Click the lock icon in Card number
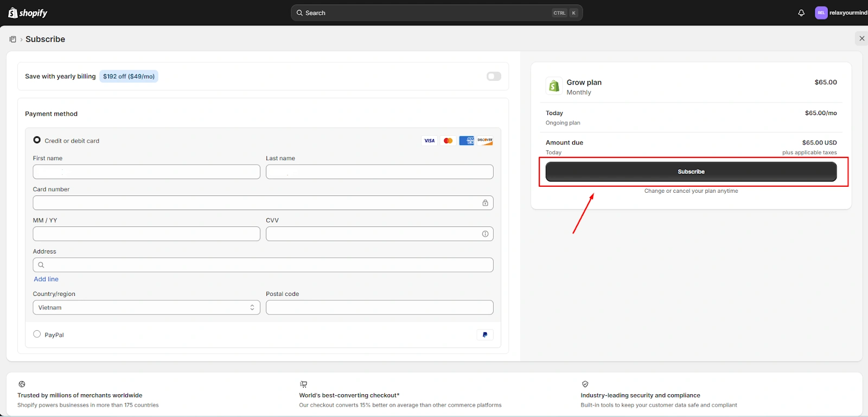The image size is (868, 417). pyautogui.click(x=485, y=203)
